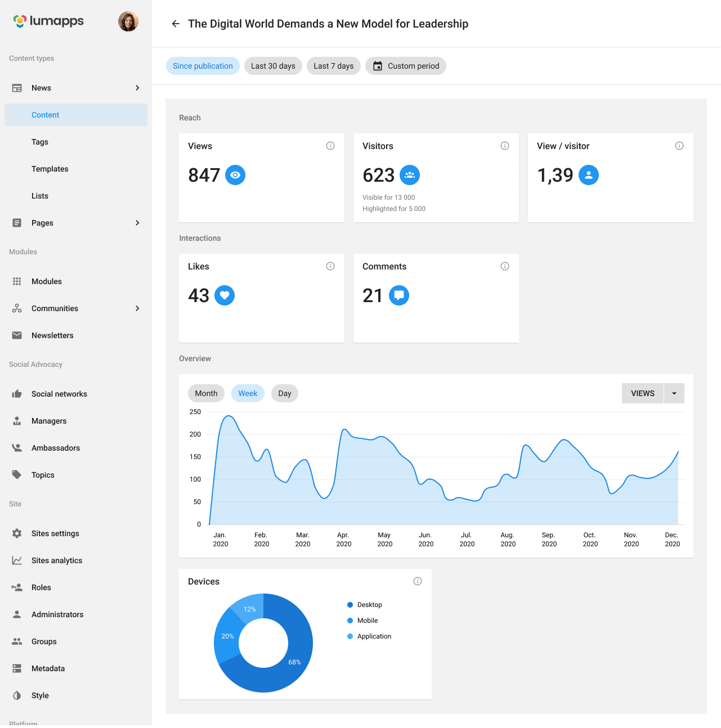Click the News sidebar icon
Viewport: 721px width, 728px height.
point(17,88)
